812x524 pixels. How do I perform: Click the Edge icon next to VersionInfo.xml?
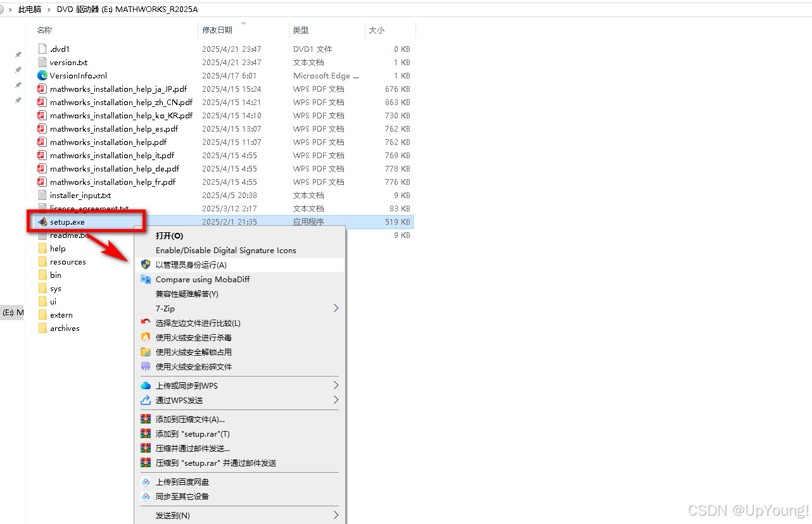(x=42, y=75)
